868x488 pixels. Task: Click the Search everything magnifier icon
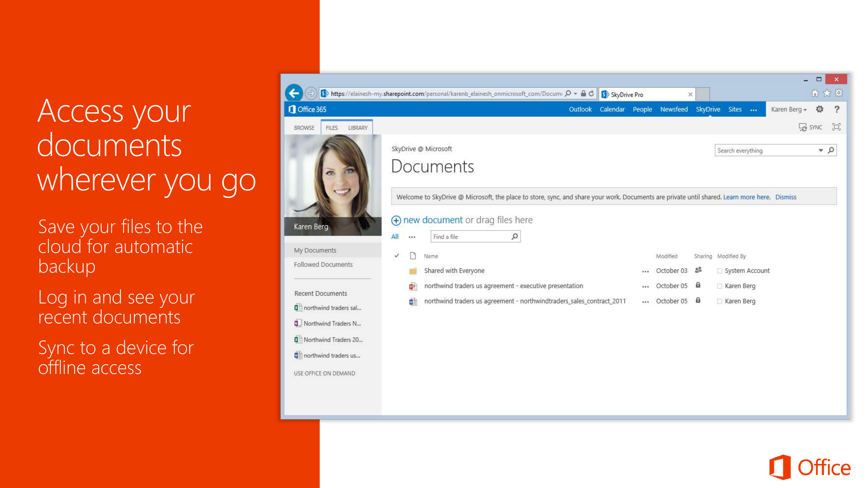click(831, 150)
